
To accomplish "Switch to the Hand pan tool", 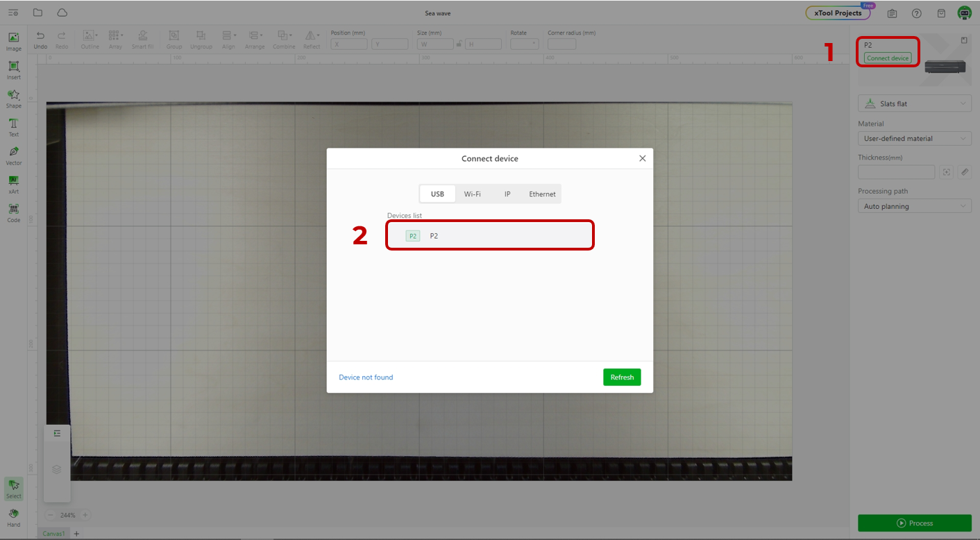I will click(x=13, y=517).
